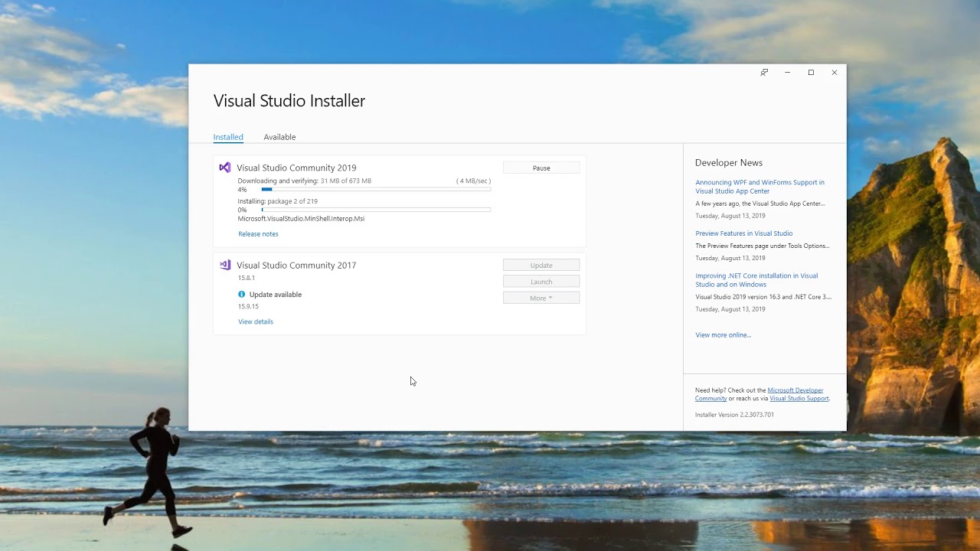Click Update for Visual Studio Community 2017
980x551 pixels.
[x=541, y=265]
